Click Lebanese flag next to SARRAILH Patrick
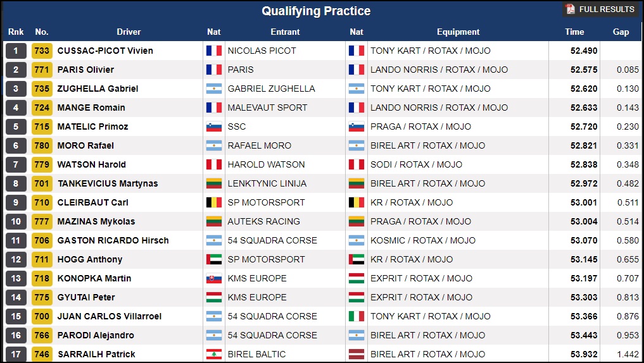 pos(214,354)
